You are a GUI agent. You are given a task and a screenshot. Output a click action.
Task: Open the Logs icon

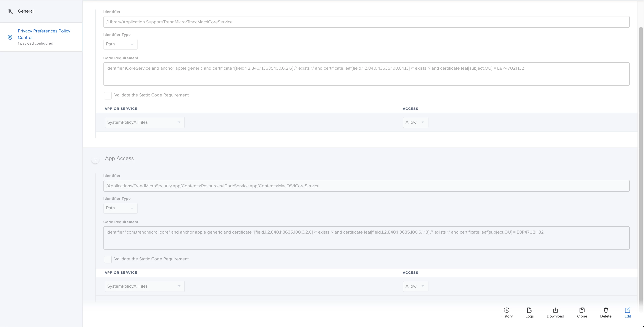tap(529, 310)
